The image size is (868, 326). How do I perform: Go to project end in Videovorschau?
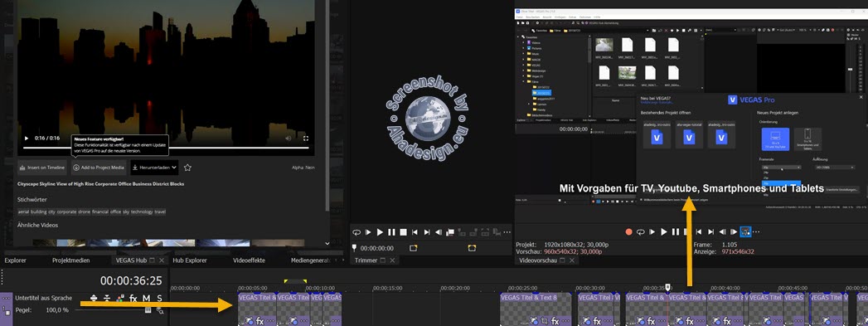click(x=710, y=232)
